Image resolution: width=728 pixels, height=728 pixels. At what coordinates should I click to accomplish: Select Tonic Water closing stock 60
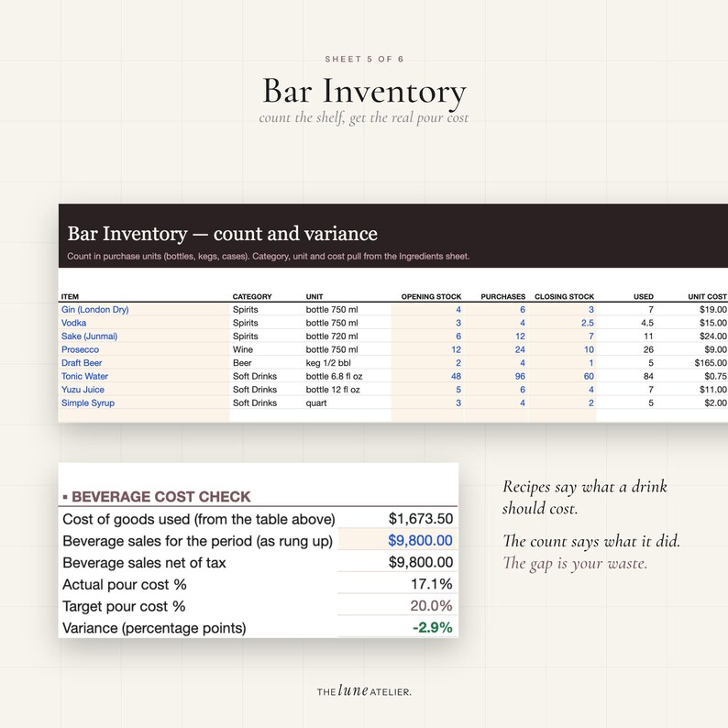coord(563,376)
